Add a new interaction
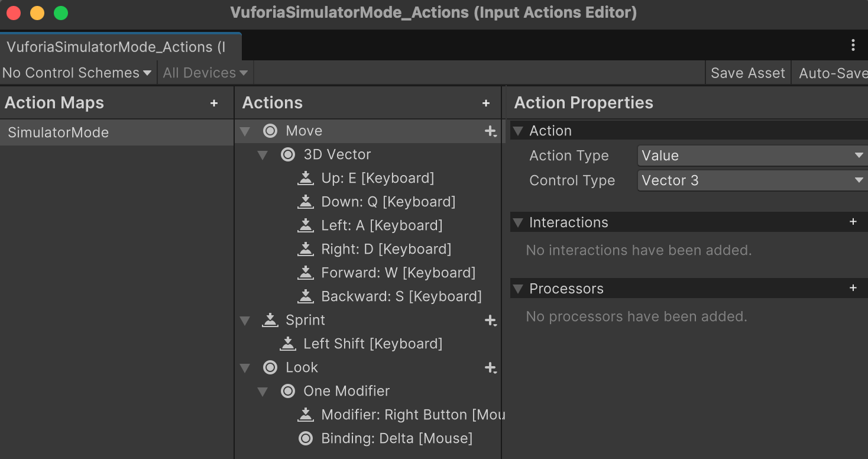868x459 pixels. coord(853,222)
